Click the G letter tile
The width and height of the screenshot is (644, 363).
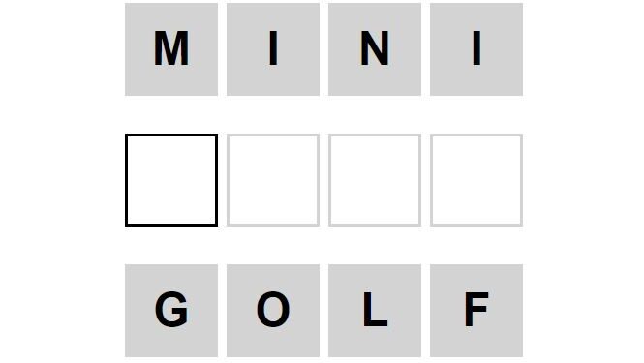171,311
